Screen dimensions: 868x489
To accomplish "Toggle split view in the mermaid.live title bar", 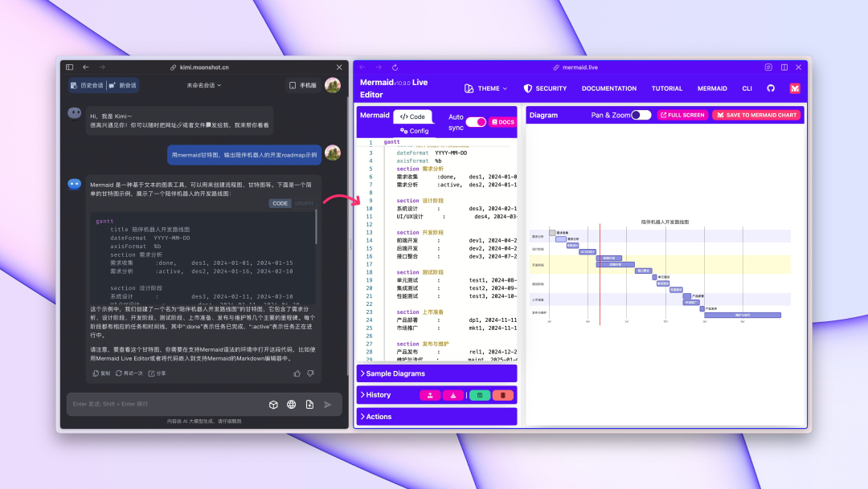I will [x=784, y=67].
